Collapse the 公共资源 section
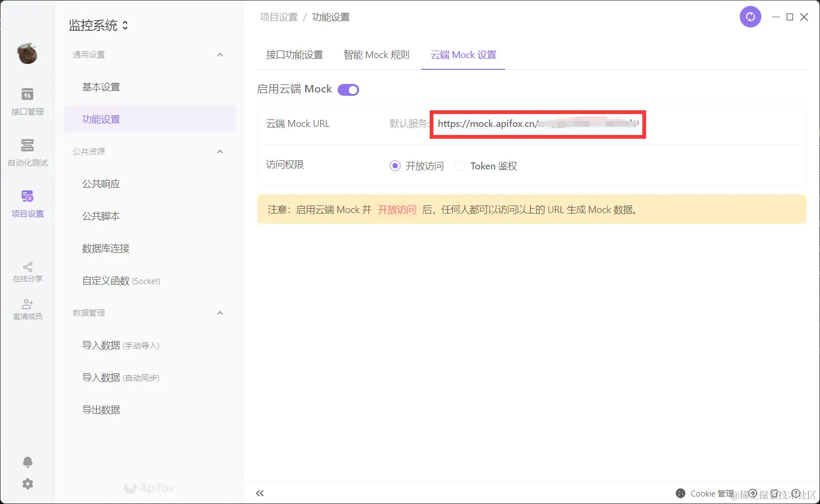Screen dimensions: 820x504 [220, 152]
